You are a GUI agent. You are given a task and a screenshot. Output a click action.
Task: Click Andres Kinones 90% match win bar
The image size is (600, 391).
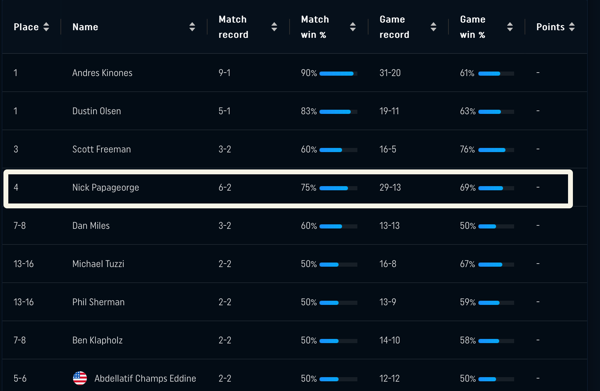(338, 73)
